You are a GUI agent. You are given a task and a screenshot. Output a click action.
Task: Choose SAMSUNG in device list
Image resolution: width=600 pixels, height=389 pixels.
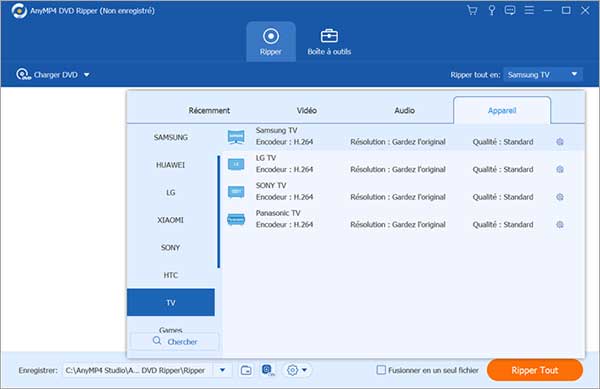click(171, 137)
